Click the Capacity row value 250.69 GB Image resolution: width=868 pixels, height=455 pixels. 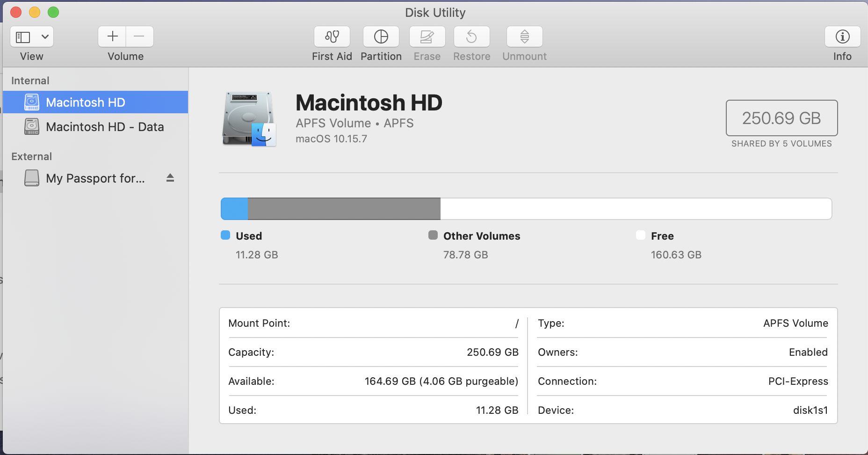(492, 352)
